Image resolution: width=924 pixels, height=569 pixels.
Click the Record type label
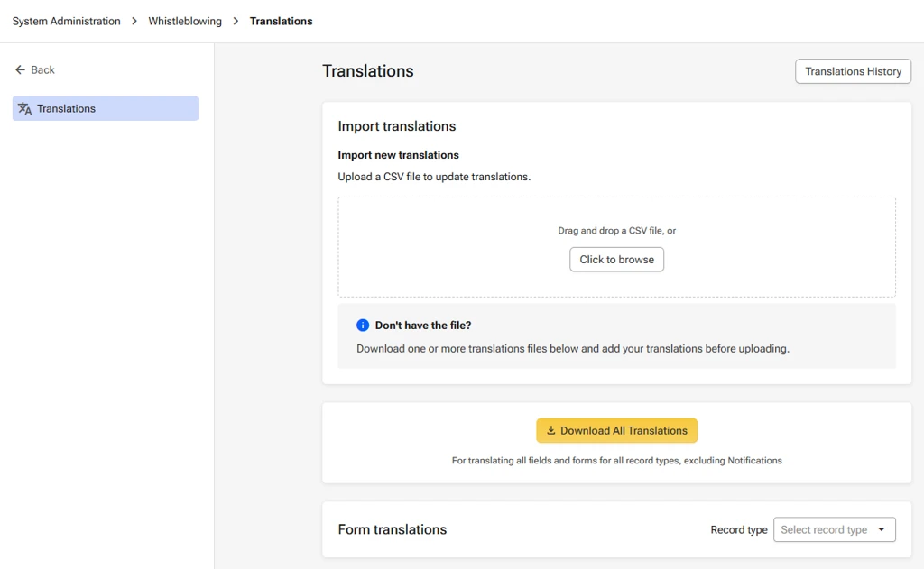(739, 529)
